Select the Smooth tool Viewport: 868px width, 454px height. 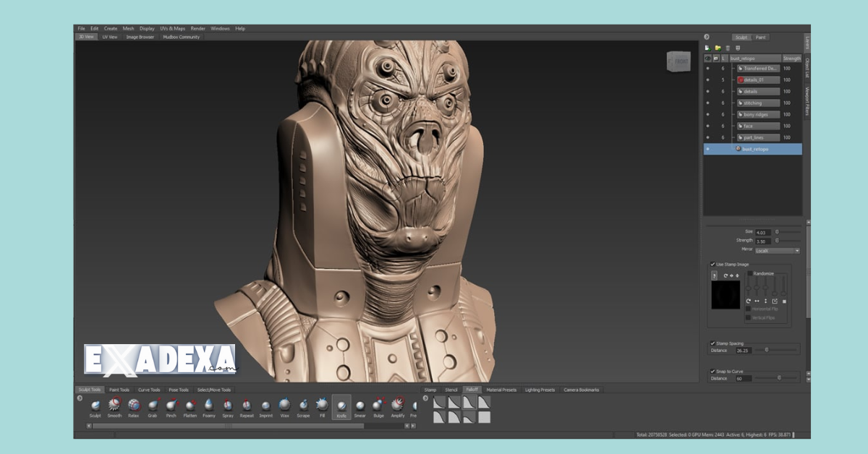pyautogui.click(x=115, y=406)
